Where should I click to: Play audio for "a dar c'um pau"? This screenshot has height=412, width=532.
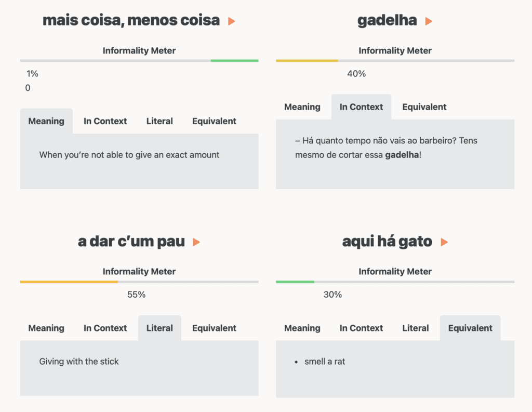tap(196, 242)
